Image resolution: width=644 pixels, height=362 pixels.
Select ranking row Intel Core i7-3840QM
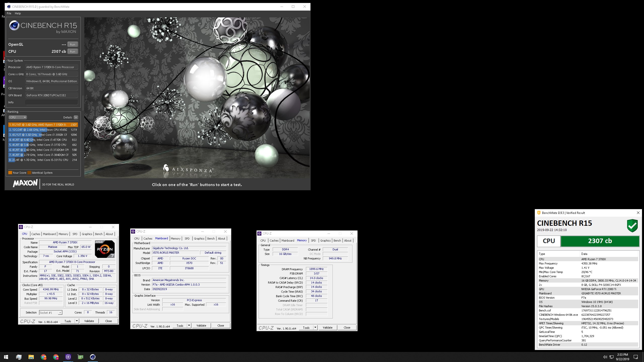coord(43,155)
